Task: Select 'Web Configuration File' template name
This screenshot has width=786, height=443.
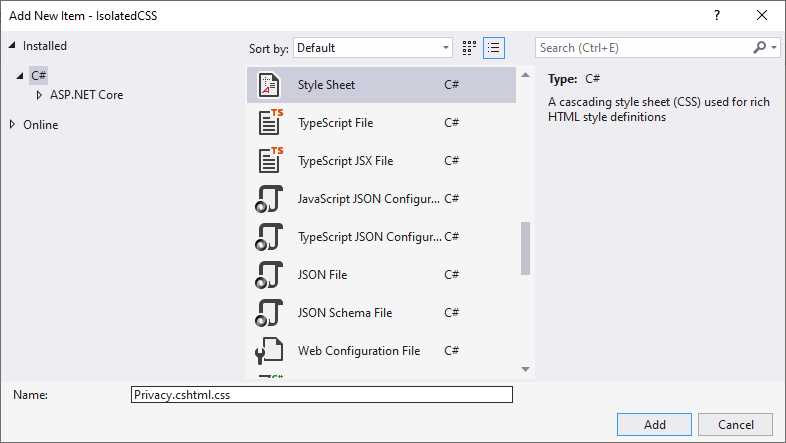Action: 359,351
